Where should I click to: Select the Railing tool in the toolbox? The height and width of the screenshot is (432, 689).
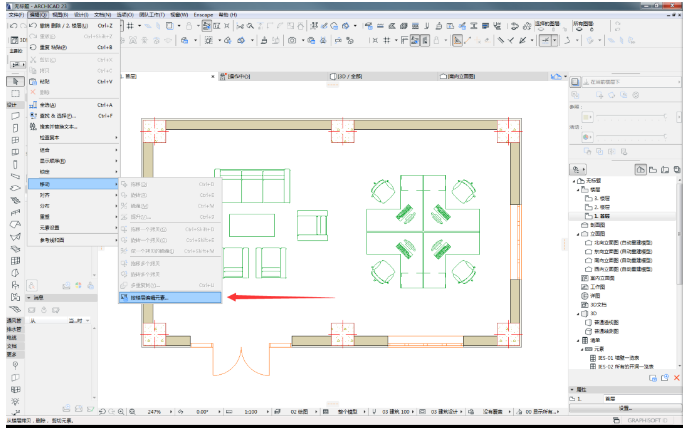coord(15,213)
